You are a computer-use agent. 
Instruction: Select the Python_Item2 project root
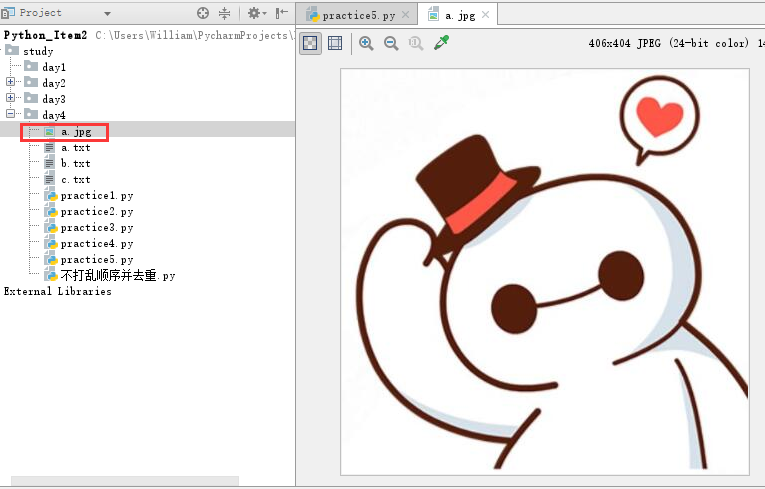[x=45, y=35]
